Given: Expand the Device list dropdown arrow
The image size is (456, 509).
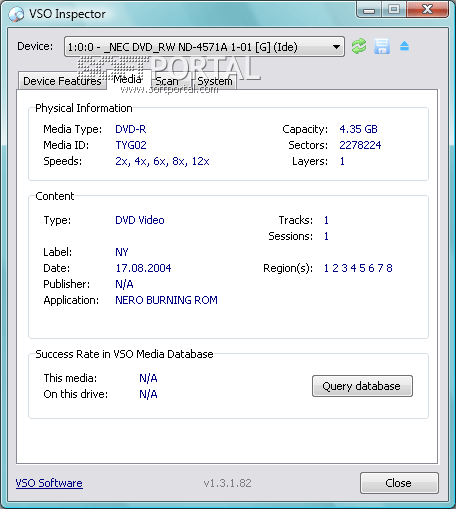Looking at the screenshot, I should pyautogui.click(x=337, y=47).
